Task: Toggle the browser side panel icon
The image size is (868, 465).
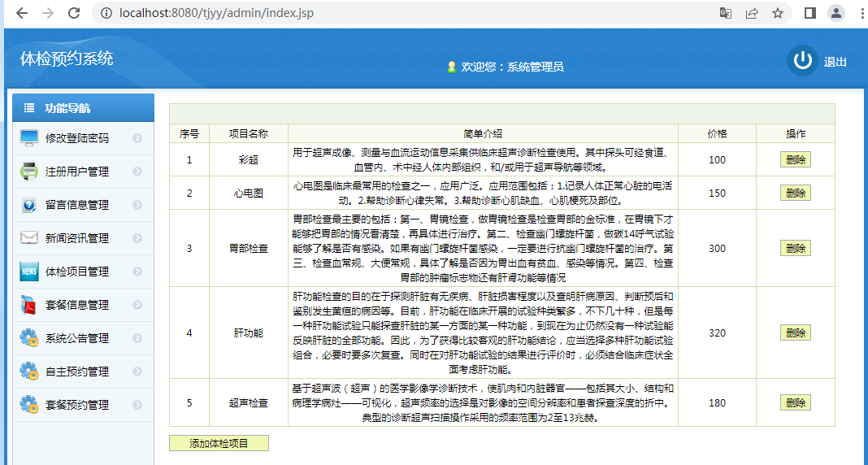Action: (x=810, y=13)
